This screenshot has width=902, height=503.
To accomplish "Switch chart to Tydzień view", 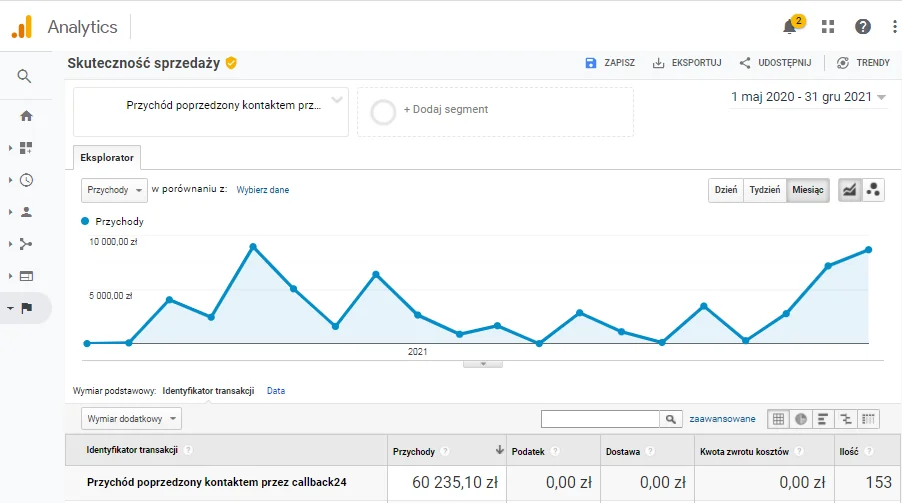I will 764,190.
